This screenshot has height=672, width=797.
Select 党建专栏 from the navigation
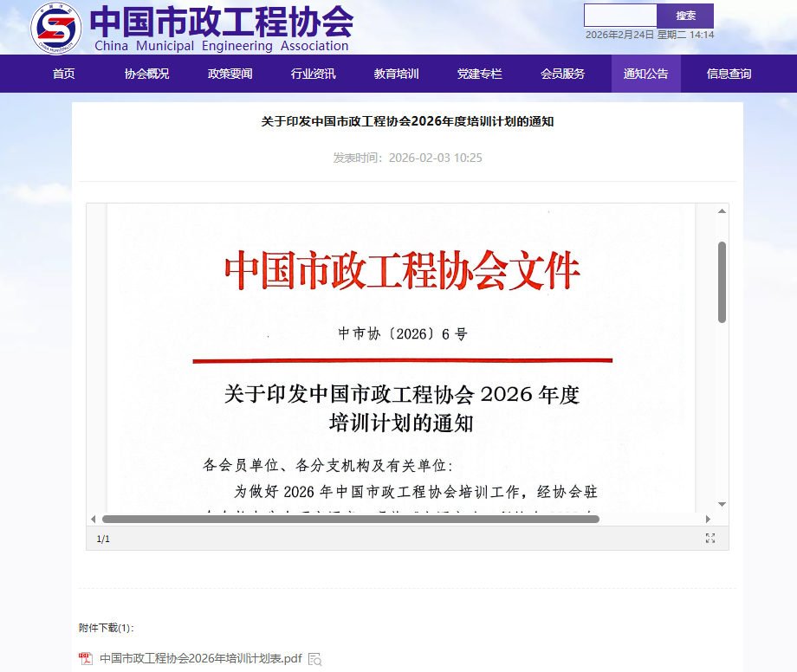point(479,74)
